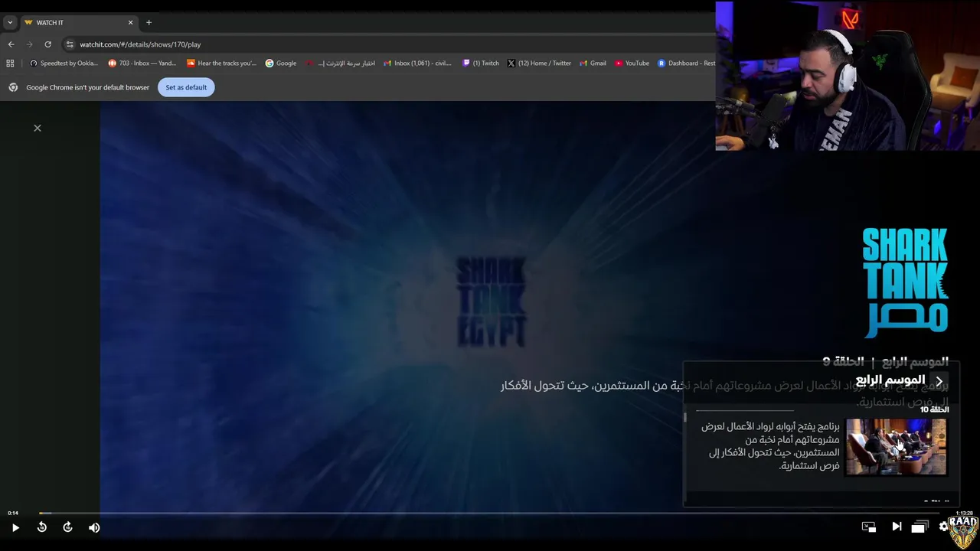
Task: Go back from الموسم الرابع episodes panel
Action: 939,381
